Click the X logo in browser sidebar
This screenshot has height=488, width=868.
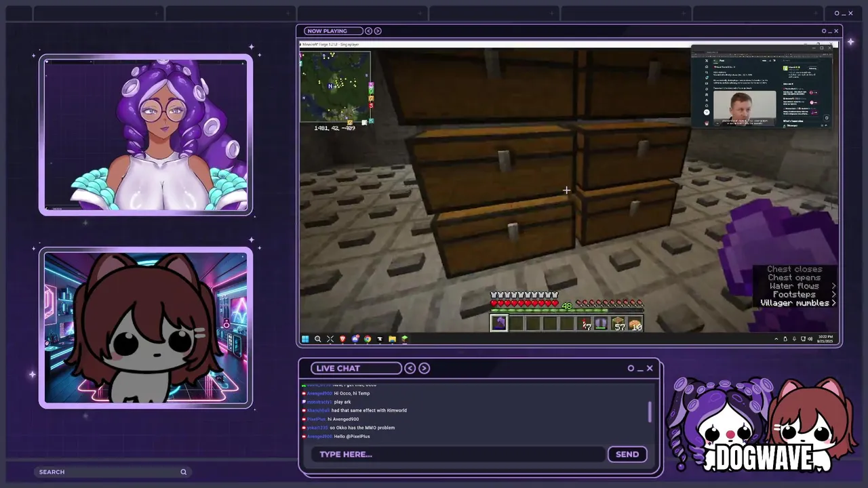click(707, 60)
